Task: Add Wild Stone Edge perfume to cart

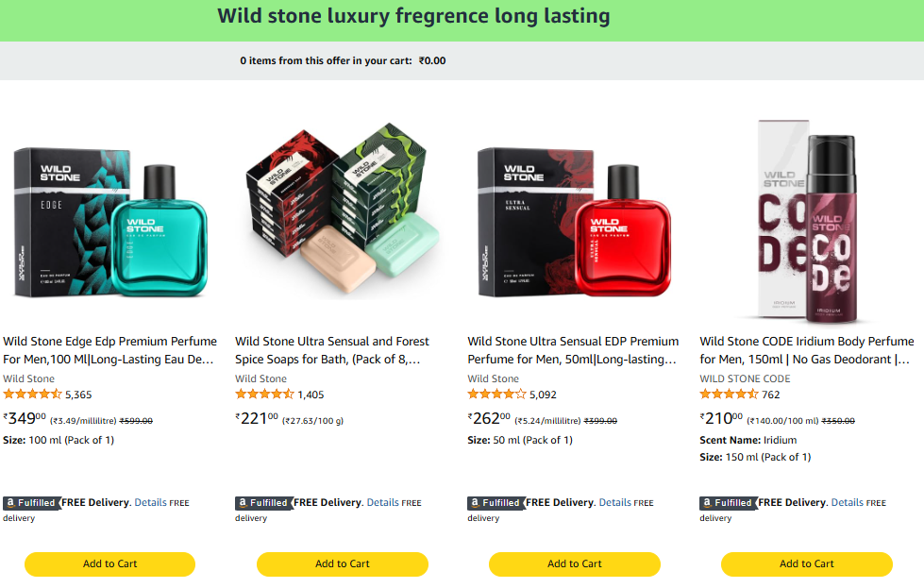Action: (109, 564)
